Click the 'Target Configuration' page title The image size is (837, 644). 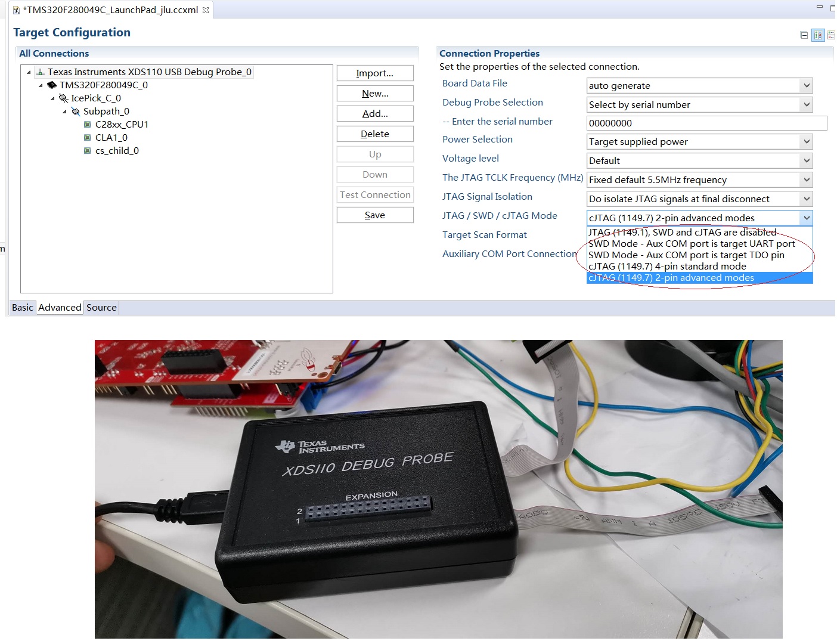tap(72, 33)
